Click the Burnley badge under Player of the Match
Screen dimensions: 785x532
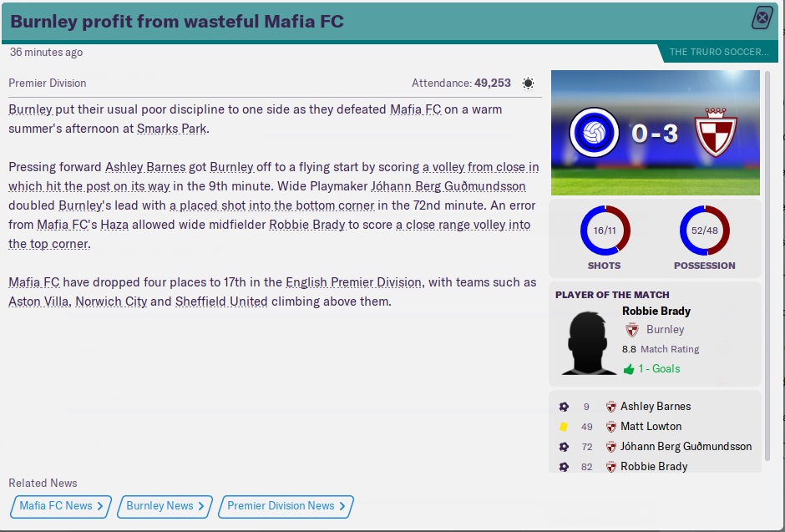coord(632,330)
